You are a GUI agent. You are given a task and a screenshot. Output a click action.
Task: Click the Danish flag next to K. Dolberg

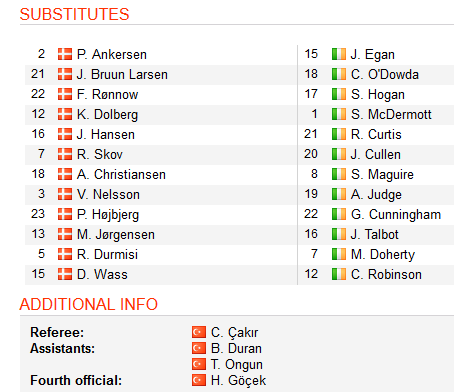pyautogui.click(x=65, y=114)
